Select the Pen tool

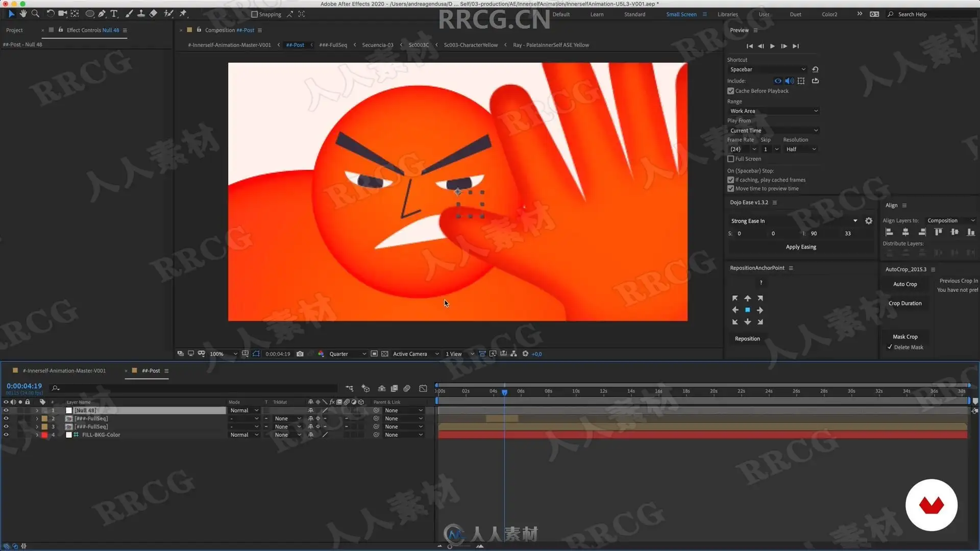click(x=102, y=14)
